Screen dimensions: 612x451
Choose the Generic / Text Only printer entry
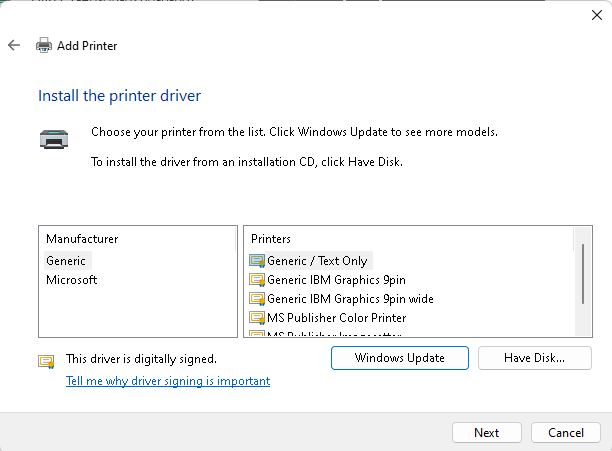[317, 261]
